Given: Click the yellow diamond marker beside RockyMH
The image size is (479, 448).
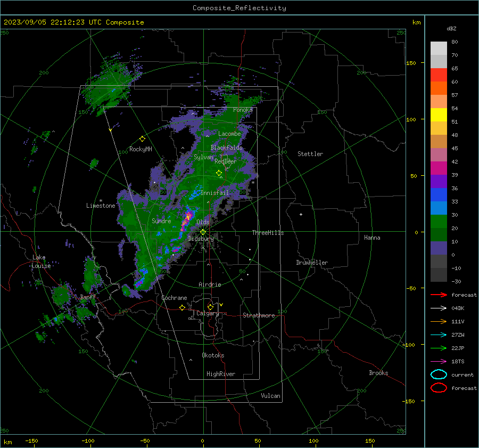Looking at the screenshot, I should 142,139.
